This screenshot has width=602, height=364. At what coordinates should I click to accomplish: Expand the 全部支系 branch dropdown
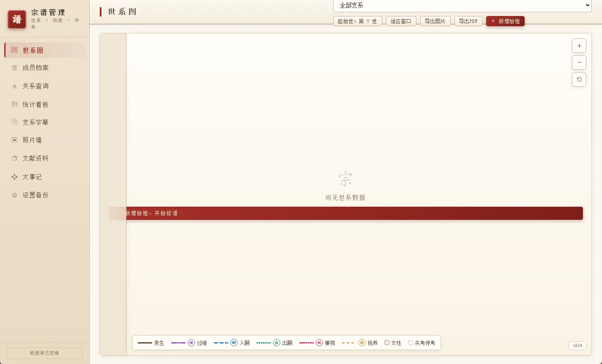(462, 5)
